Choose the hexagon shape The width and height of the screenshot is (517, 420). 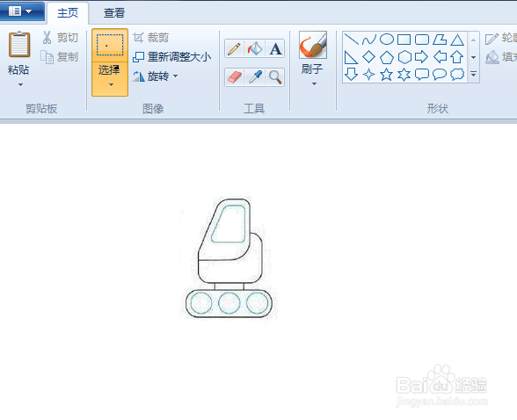404,57
